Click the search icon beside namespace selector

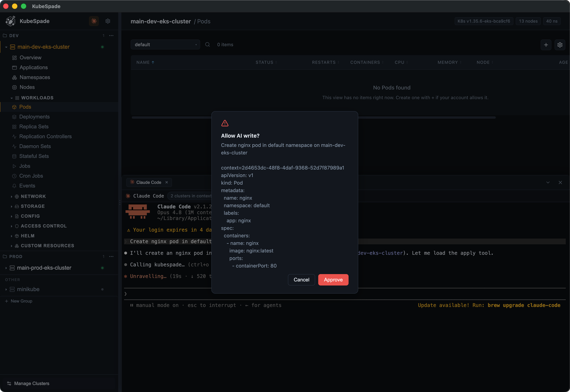pos(207,45)
